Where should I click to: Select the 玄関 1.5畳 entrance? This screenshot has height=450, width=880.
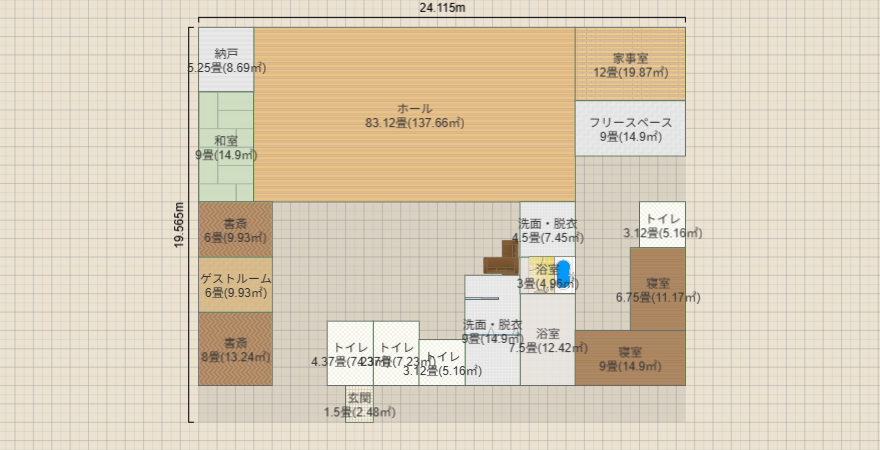click(359, 403)
